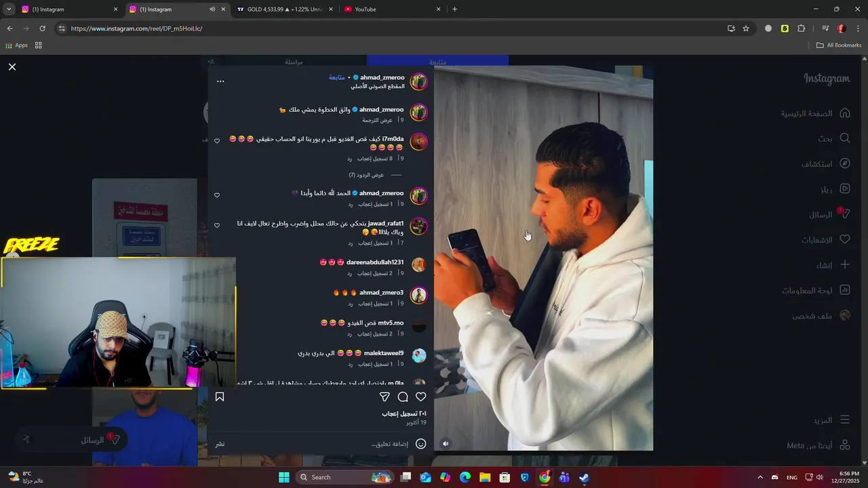The image size is (868, 488).
Task: Post the comment with نشر button
Action: coord(220,444)
